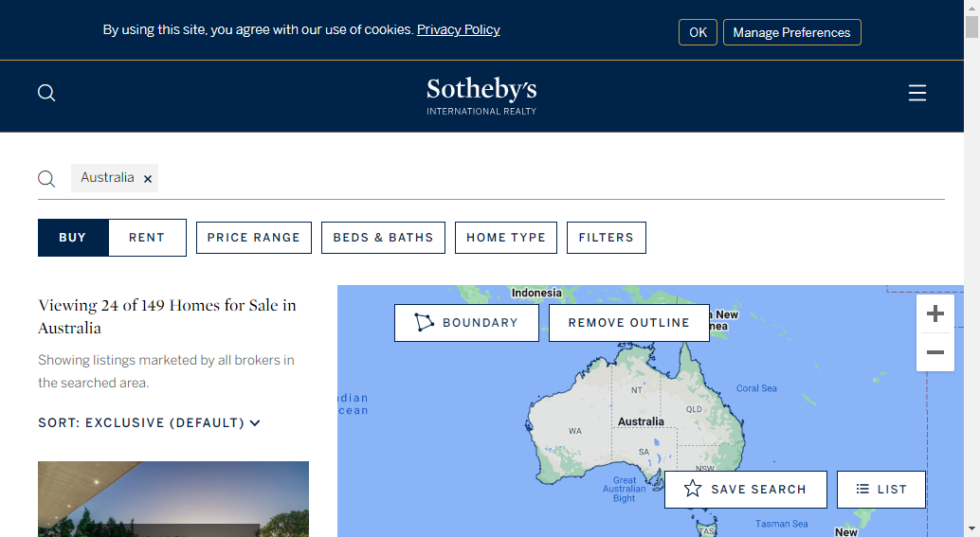Accept cookies with the OK button

[698, 32]
